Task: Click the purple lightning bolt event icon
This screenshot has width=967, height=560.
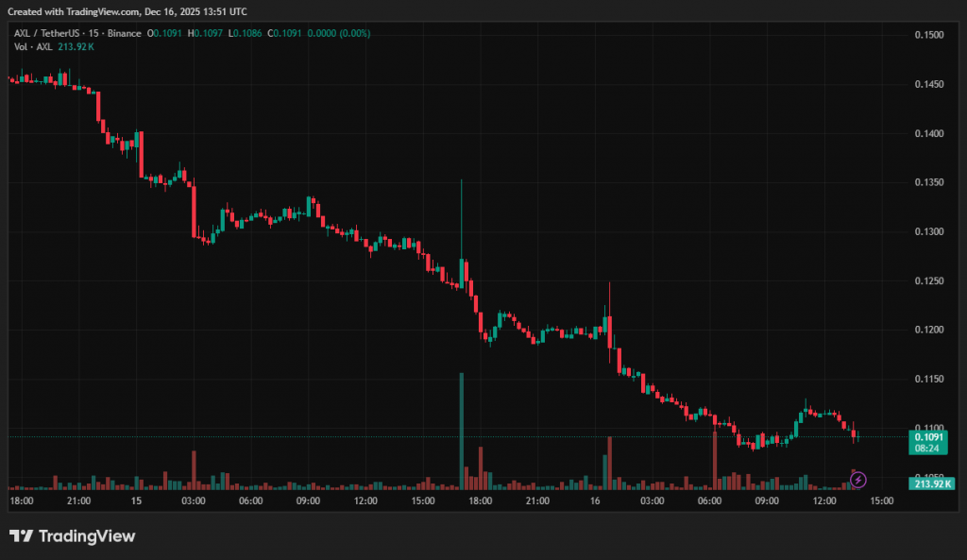Action: pyautogui.click(x=857, y=480)
